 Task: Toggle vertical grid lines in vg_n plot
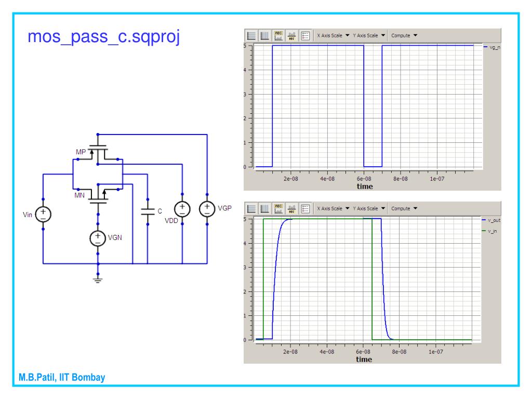click(264, 36)
